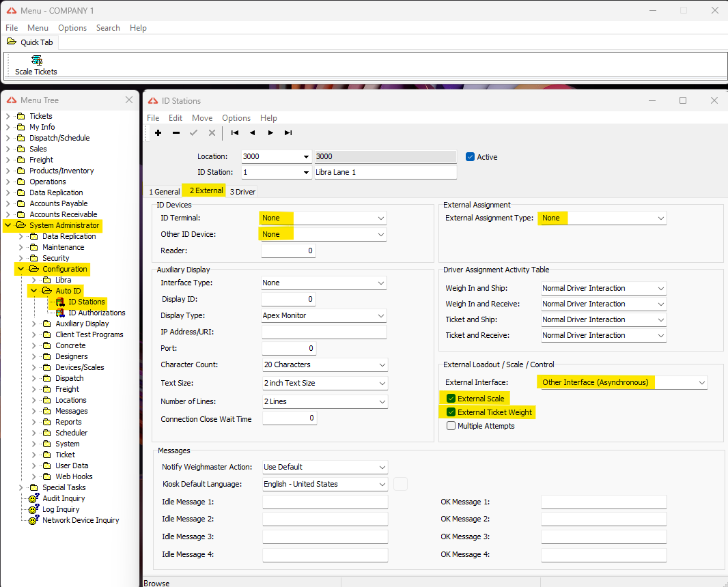728x587 pixels.
Task: Open the Kiosk Default Language dropdown
Action: coord(382,484)
